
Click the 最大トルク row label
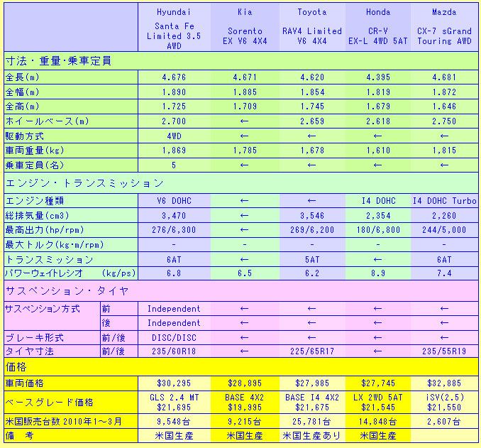coord(55,244)
